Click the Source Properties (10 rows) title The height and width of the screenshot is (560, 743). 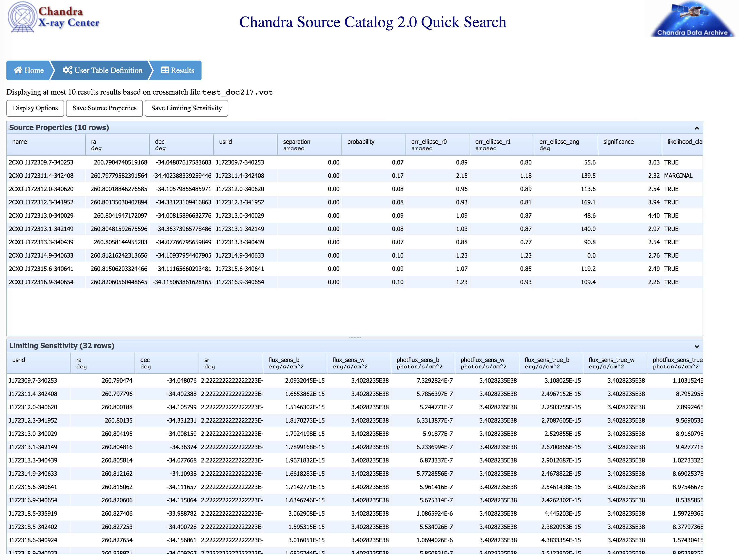click(59, 128)
